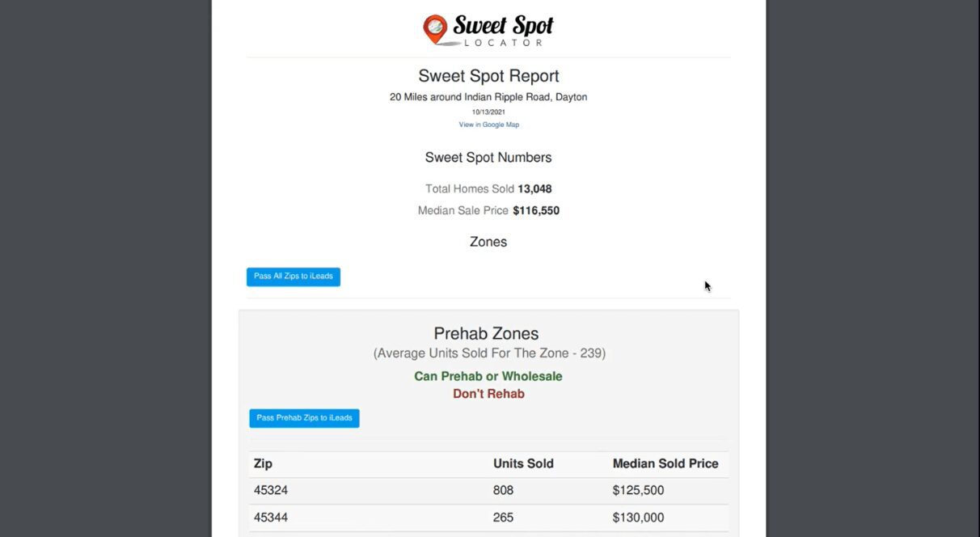Select the Units Sold column header
The width and height of the screenshot is (980, 537).
523,464
